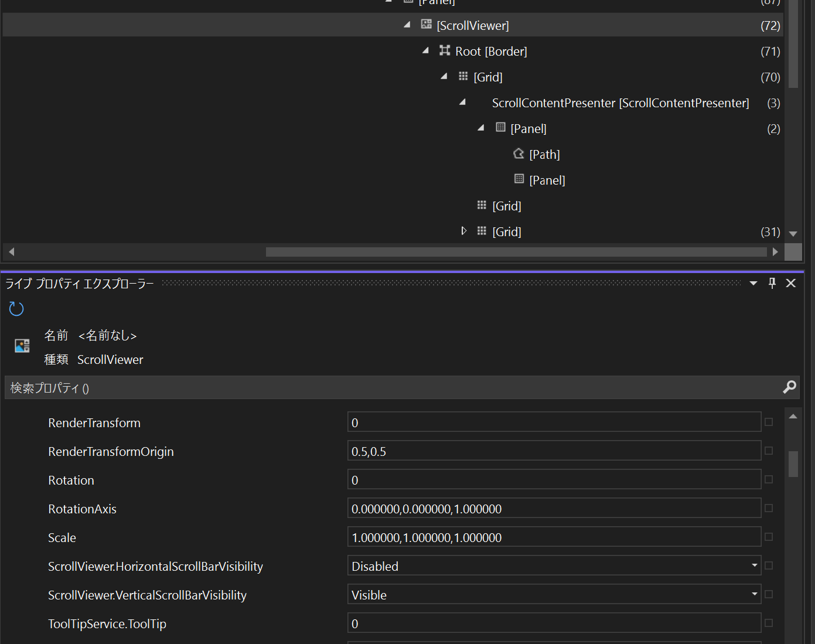Click the Scale value field
The height and width of the screenshot is (644, 815).
pos(554,537)
